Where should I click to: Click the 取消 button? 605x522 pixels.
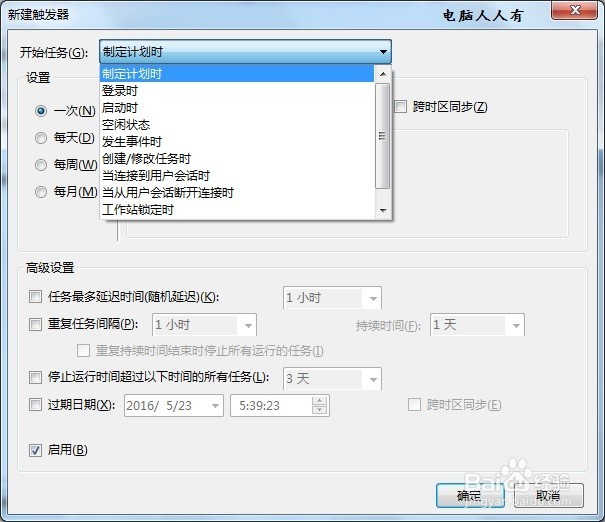coord(548,495)
